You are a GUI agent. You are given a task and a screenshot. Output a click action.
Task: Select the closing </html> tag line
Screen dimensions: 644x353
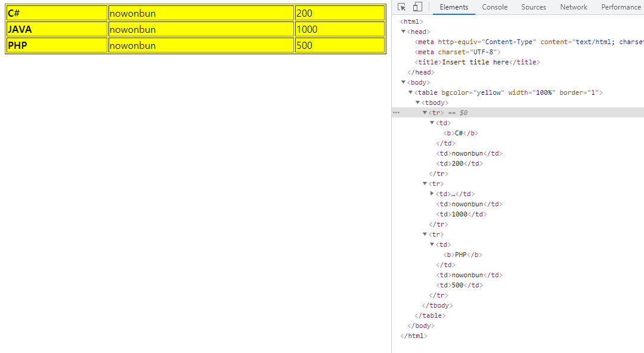click(414, 336)
